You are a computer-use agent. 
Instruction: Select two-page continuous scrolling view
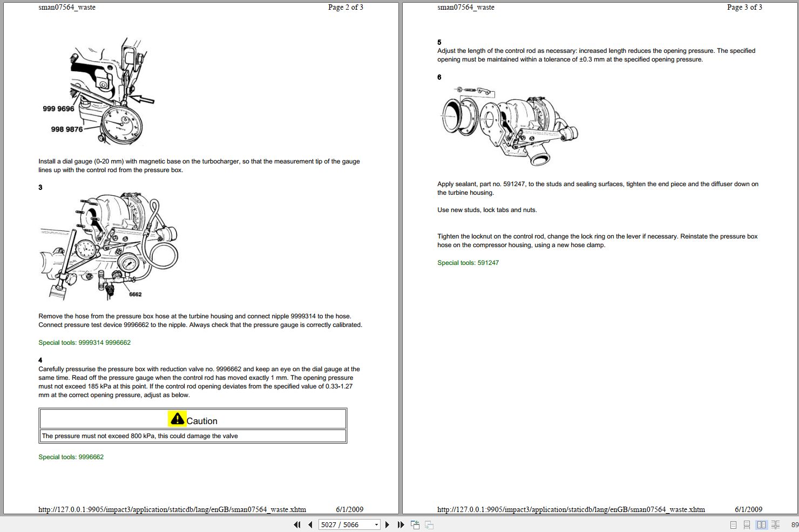click(x=775, y=524)
